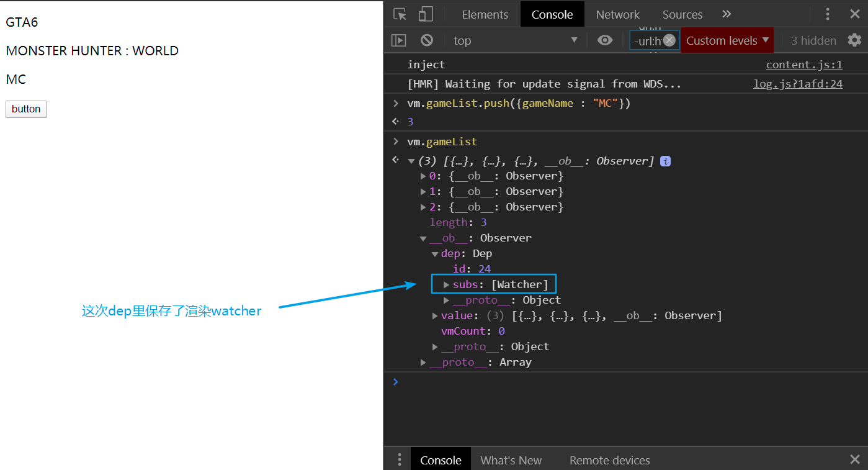Expand array item 2
Viewport: 868px width, 470px height.
coord(424,207)
